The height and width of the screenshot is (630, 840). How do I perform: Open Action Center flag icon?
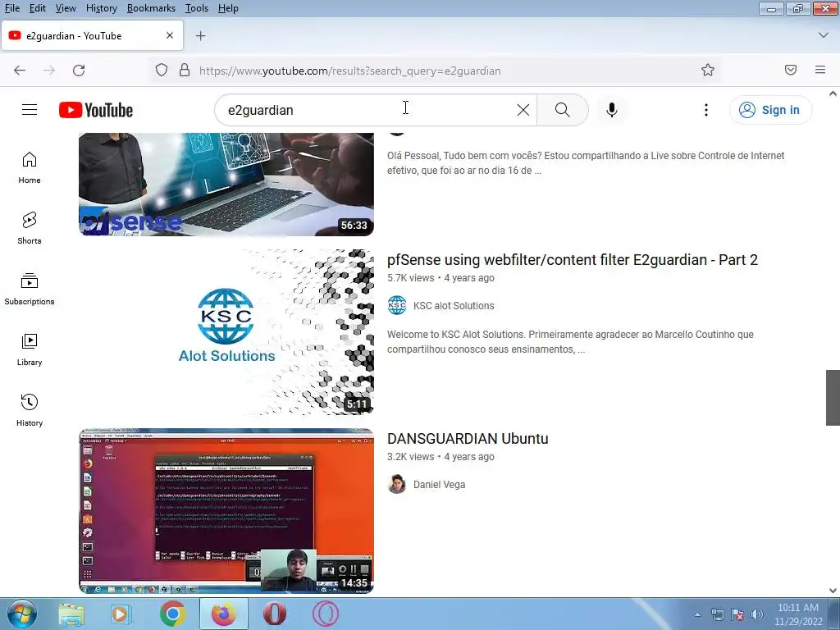(737, 614)
